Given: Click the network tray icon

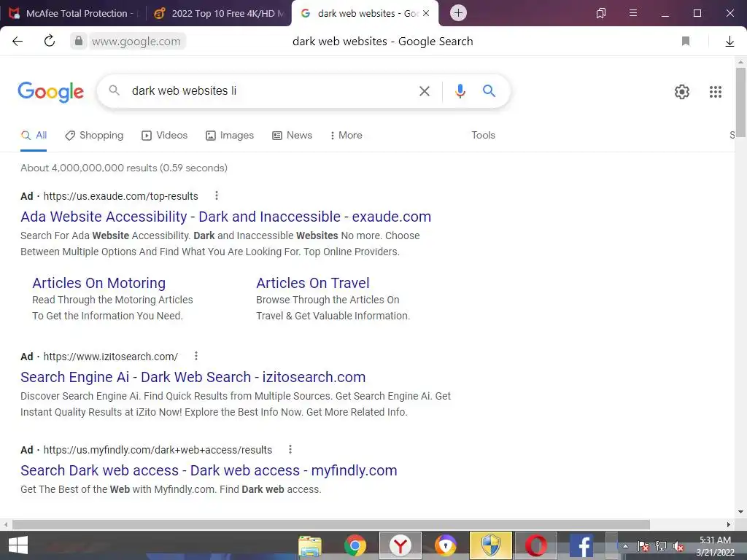Looking at the screenshot, I should [661, 546].
